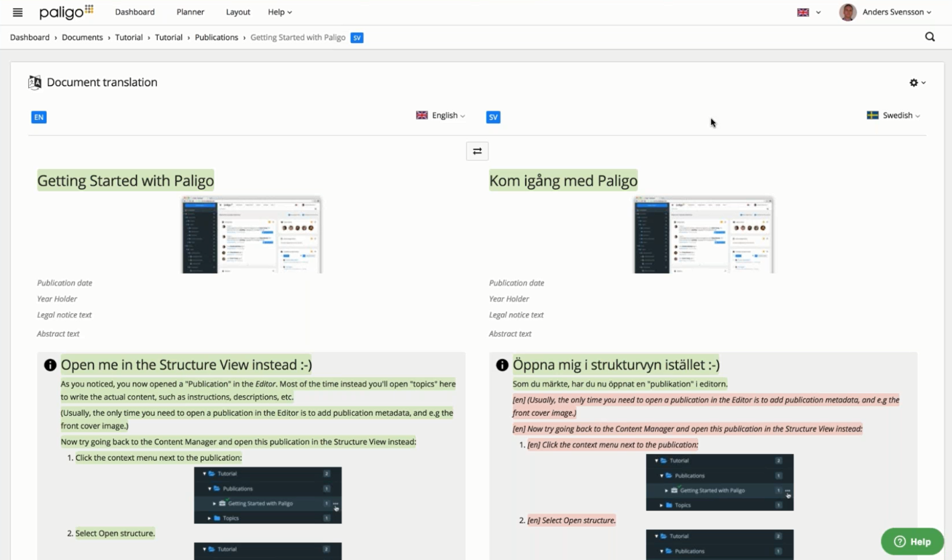Click the untranslated '[en] Select Open structure.' segment

click(x=572, y=520)
